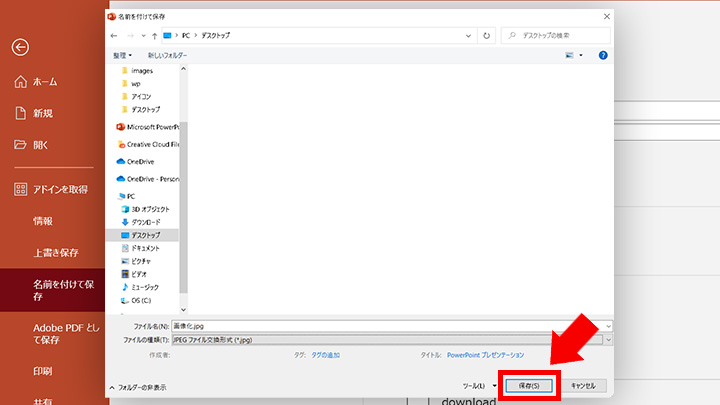The height and width of the screenshot is (405, 720).
Task: Expand the ファイルの種類 format dropdown
Action: click(608, 339)
